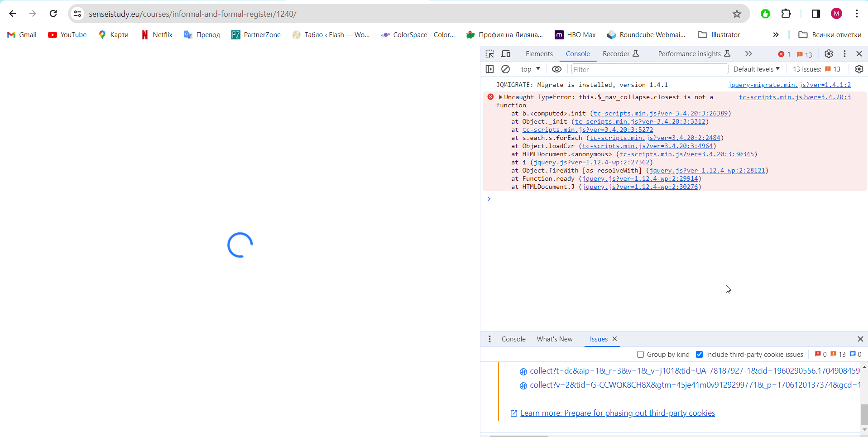Toggle the console sidebar
The width and height of the screenshot is (868, 437).
(x=490, y=69)
